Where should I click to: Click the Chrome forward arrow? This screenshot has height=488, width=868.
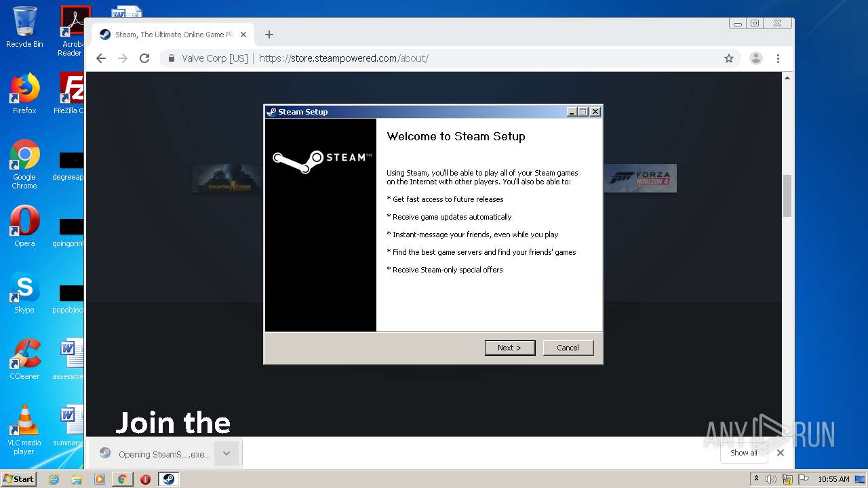click(x=123, y=58)
